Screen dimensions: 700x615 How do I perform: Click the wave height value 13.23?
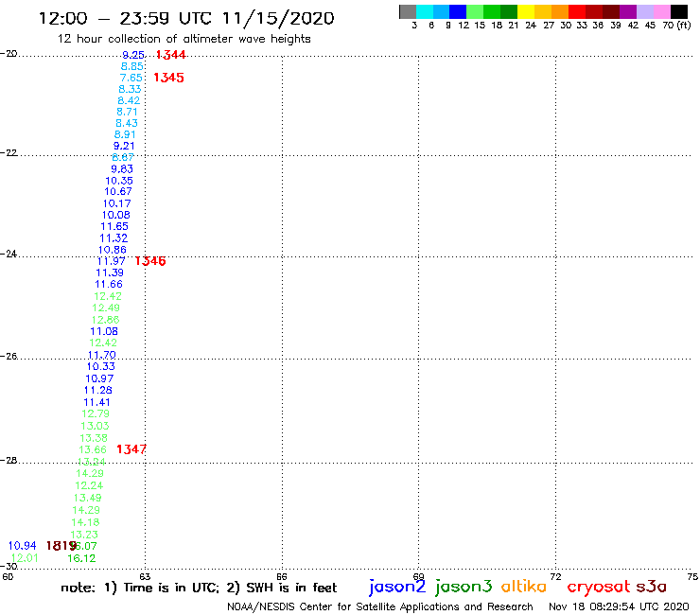click(x=84, y=535)
